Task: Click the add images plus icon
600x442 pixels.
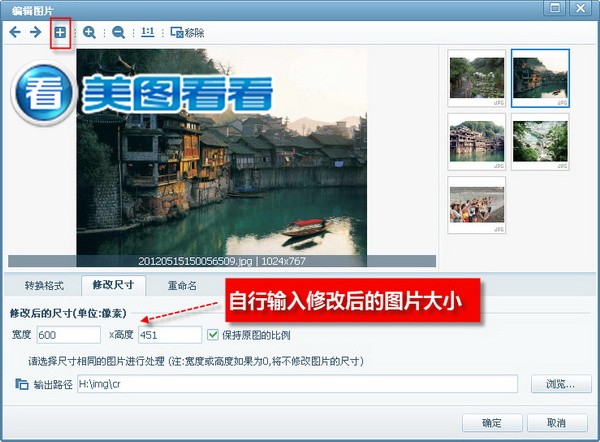Action: (x=60, y=33)
